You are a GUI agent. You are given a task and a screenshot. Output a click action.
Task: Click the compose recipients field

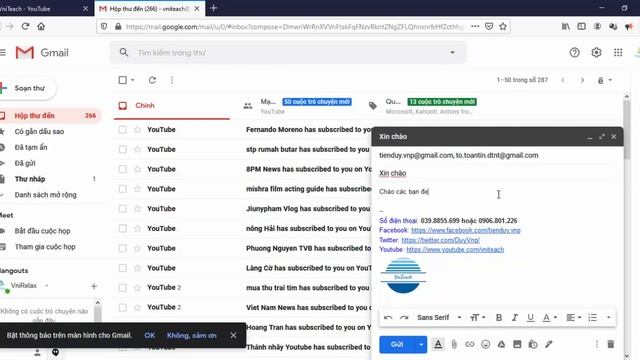497,155
